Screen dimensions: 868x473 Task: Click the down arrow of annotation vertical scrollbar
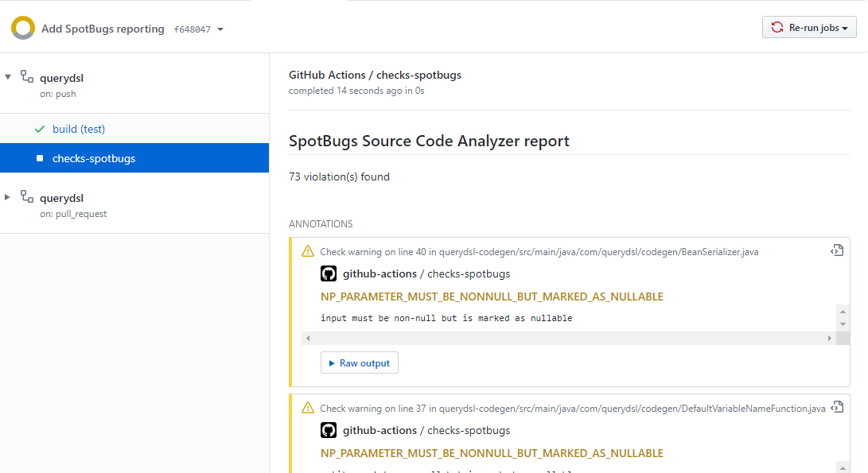click(843, 324)
